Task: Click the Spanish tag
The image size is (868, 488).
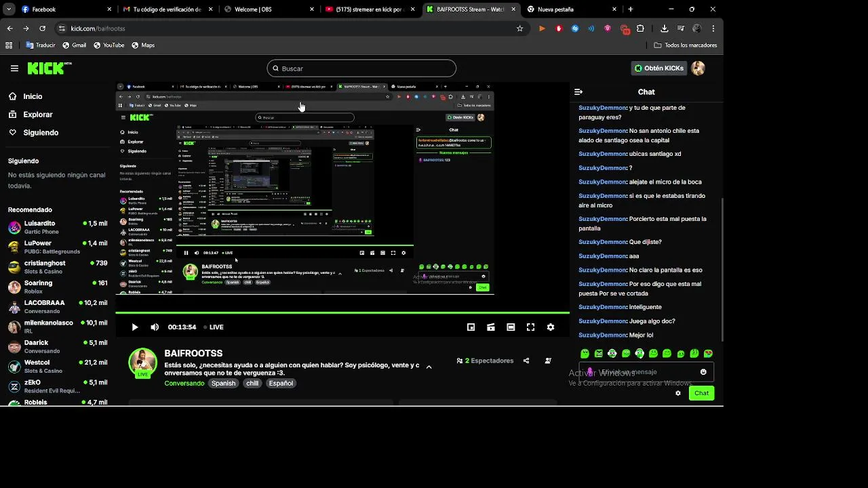Action: click(223, 384)
